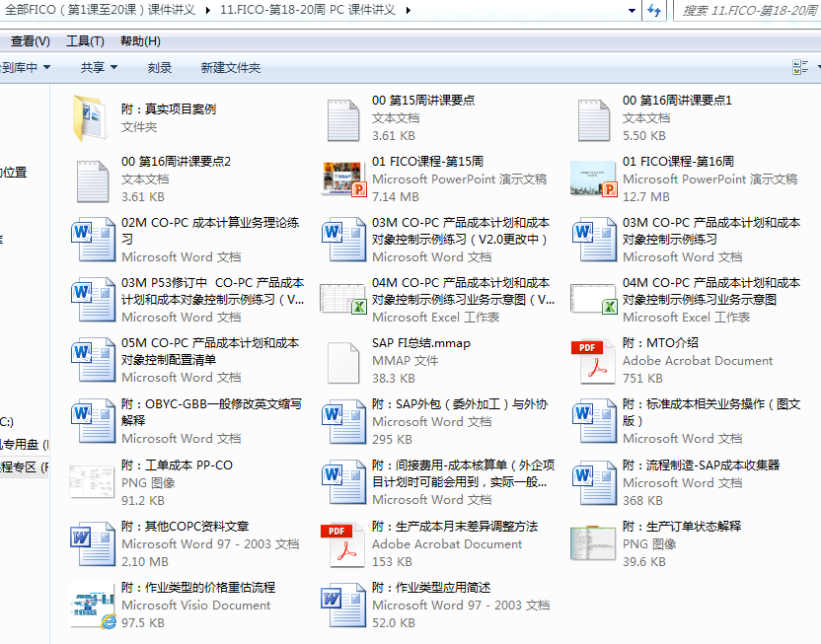Open the 工具(T) menu
The height and width of the screenshot is (644, 821).
tap(85, 41)
